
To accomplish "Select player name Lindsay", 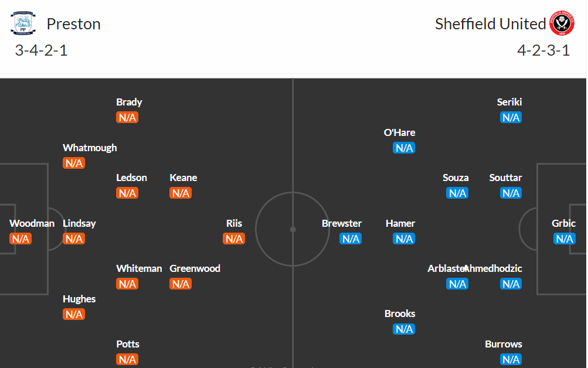I will [79, 223].
